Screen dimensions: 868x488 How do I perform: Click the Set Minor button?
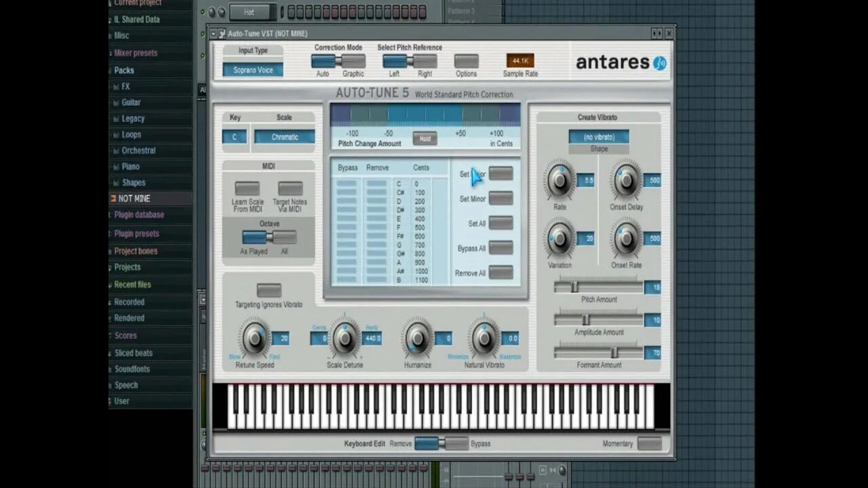(x=501, y=199)
